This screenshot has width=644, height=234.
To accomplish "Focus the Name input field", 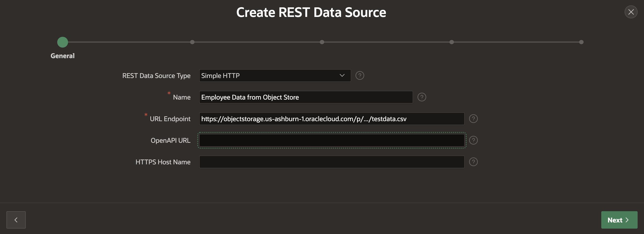I will click(x=306, y=97).
